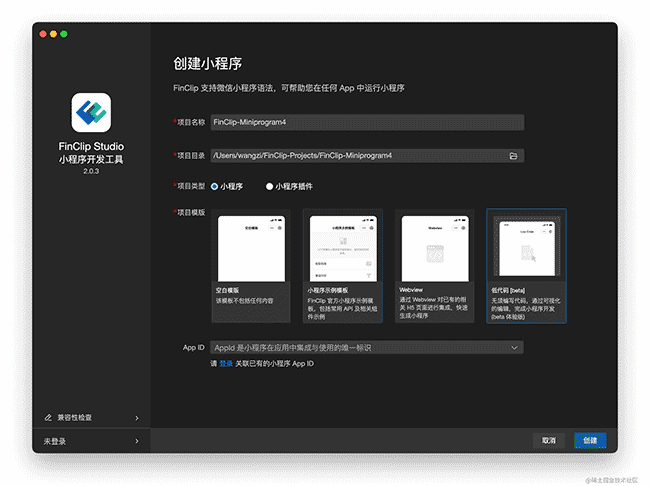
Task: Click the FinClip Studio logo icon
Action: tap(91, 112)
